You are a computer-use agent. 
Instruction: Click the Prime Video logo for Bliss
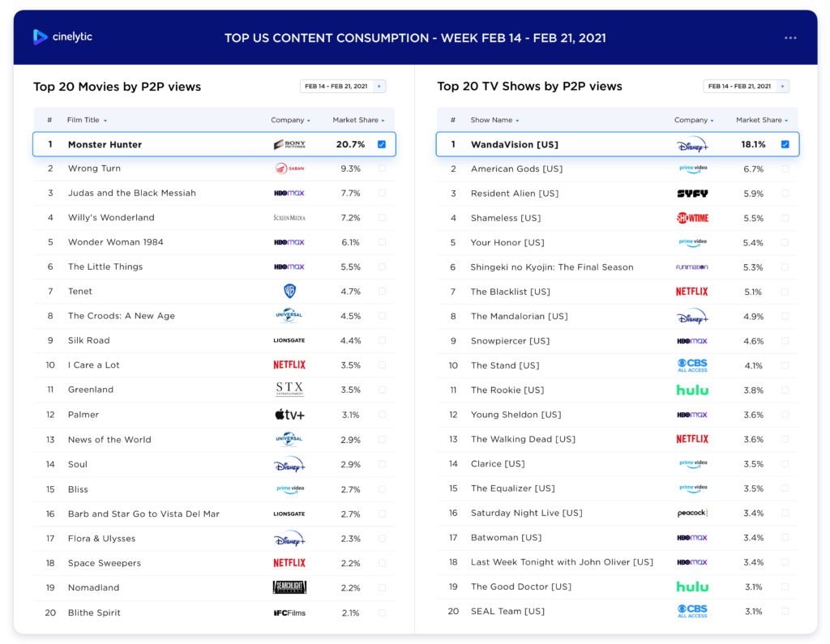click(x=290, y=489)
